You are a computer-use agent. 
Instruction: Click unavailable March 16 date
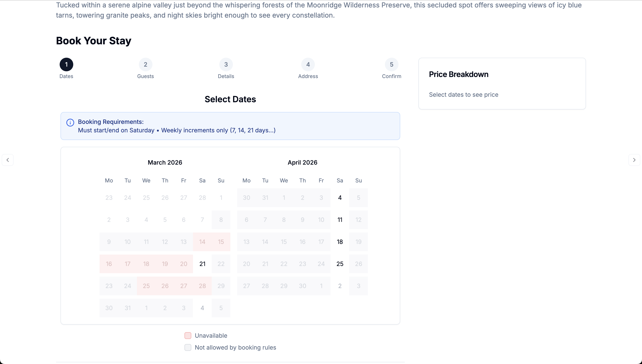(x=109, y=264)
